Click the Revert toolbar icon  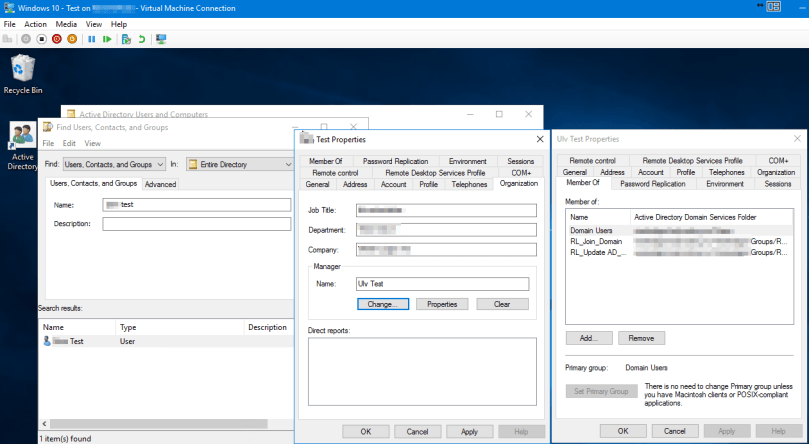coord(142,39)
